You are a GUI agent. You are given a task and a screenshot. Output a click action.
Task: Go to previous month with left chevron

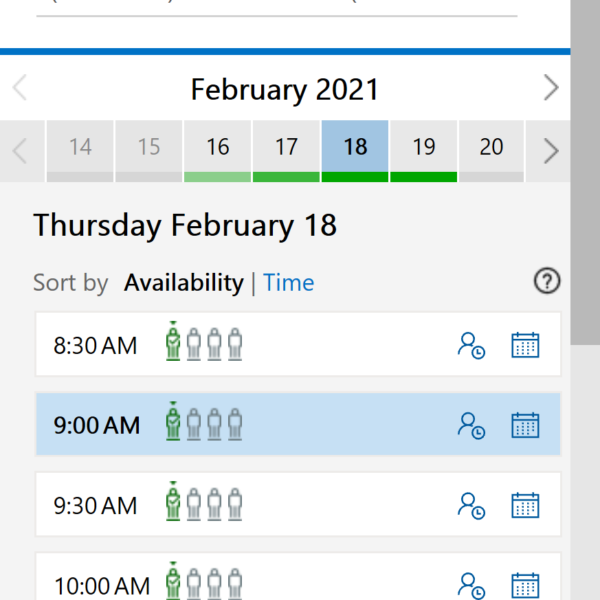click(x=20, y=88)
